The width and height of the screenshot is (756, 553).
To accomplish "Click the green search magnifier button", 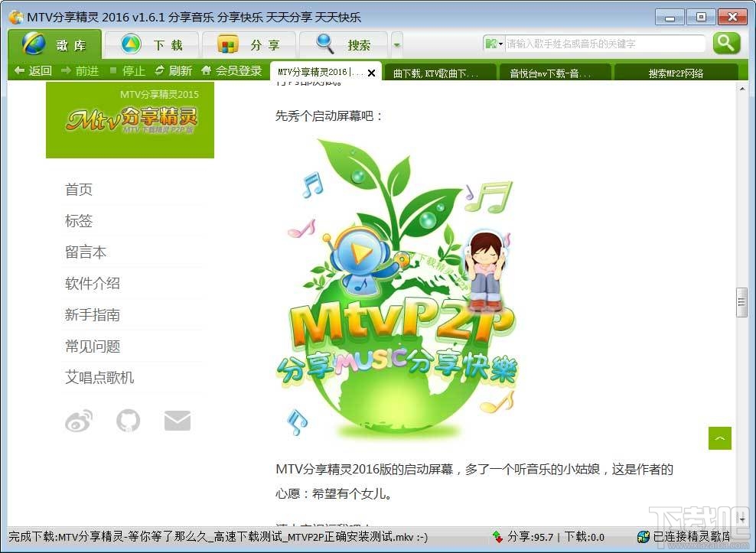I will pyautogui.click(x=725, y=44).
